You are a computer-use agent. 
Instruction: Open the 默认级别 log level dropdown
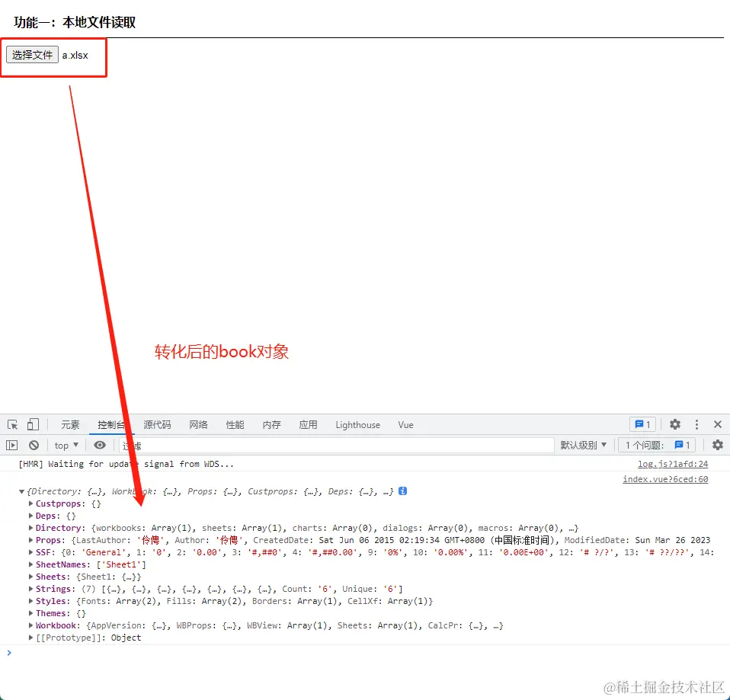pyautogui.click(x=584, y=446)
